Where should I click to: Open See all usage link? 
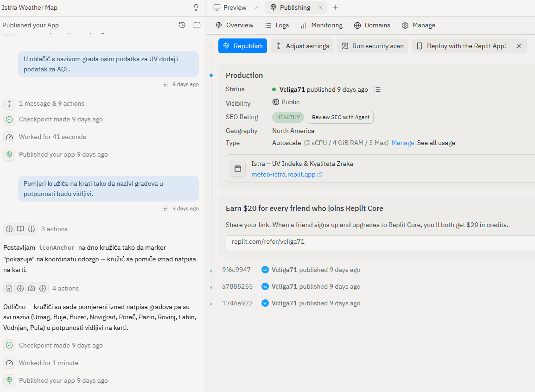click(436, 143)
